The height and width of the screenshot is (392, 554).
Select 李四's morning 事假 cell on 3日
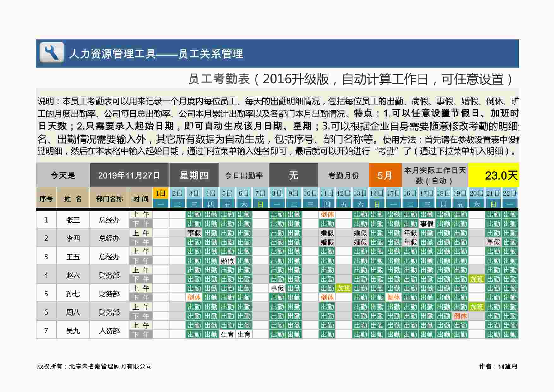(194, 233)
